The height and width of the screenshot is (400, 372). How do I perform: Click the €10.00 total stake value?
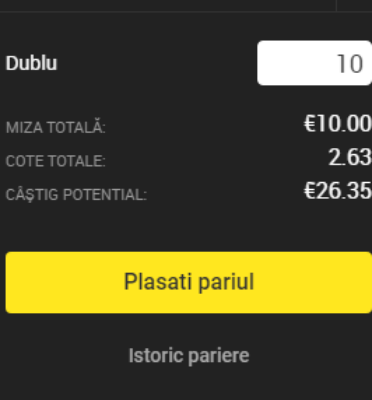pos(338,124)
